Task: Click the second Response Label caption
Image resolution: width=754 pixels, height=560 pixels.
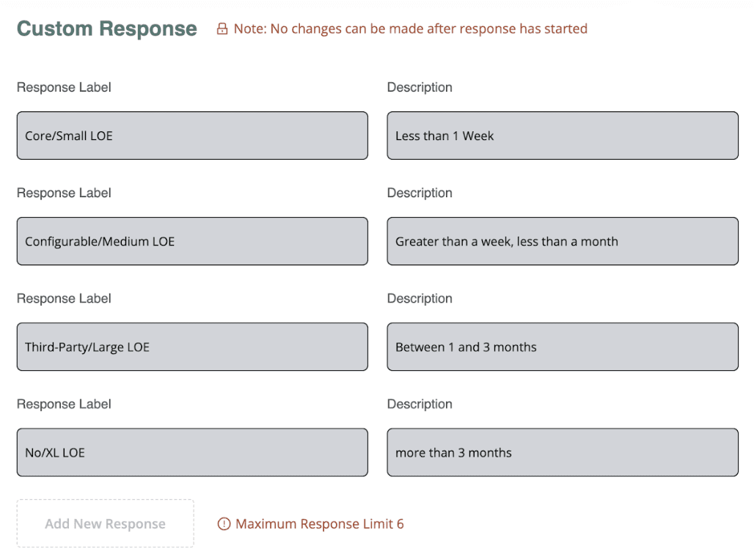Action: [x=64, y=193]
